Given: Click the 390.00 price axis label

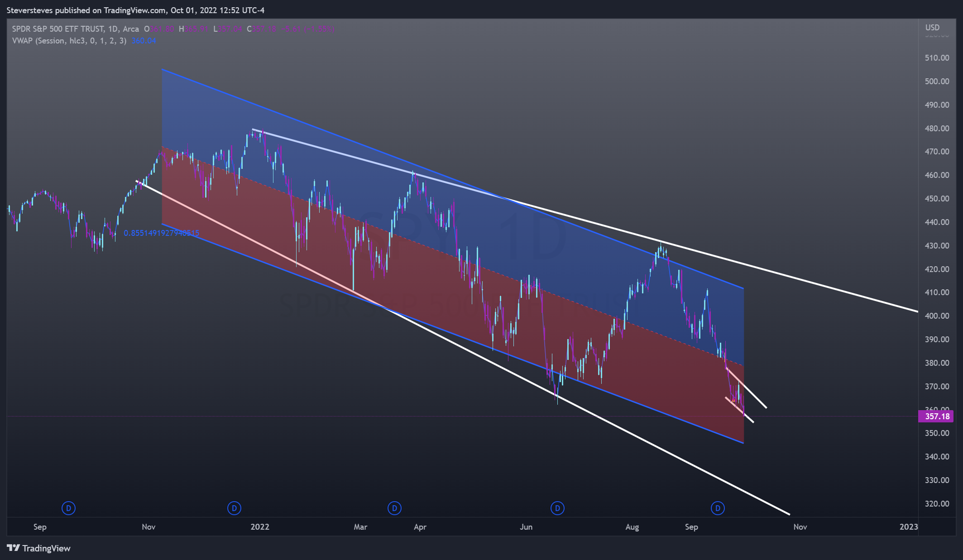Looking at the screenshot, I should click(937, 340).
